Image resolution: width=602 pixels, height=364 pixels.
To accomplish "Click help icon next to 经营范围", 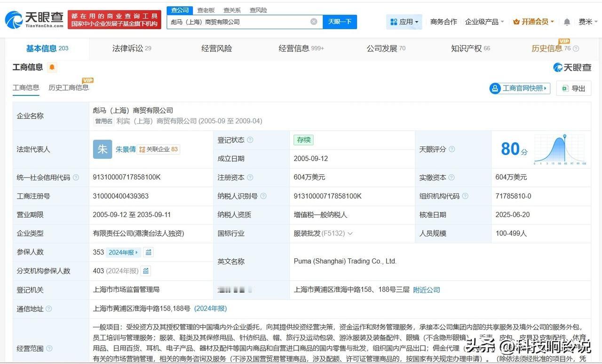I will click(49, 349).
